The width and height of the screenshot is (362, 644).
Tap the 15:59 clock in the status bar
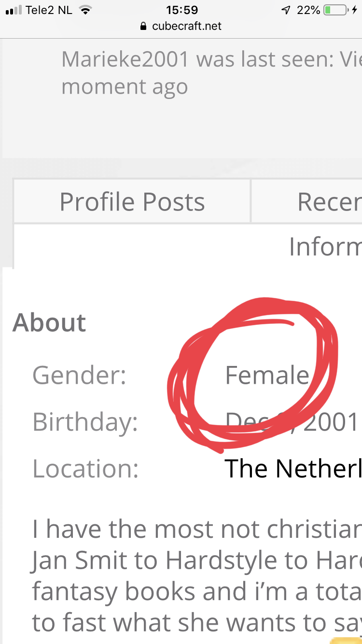click(181, 10)
